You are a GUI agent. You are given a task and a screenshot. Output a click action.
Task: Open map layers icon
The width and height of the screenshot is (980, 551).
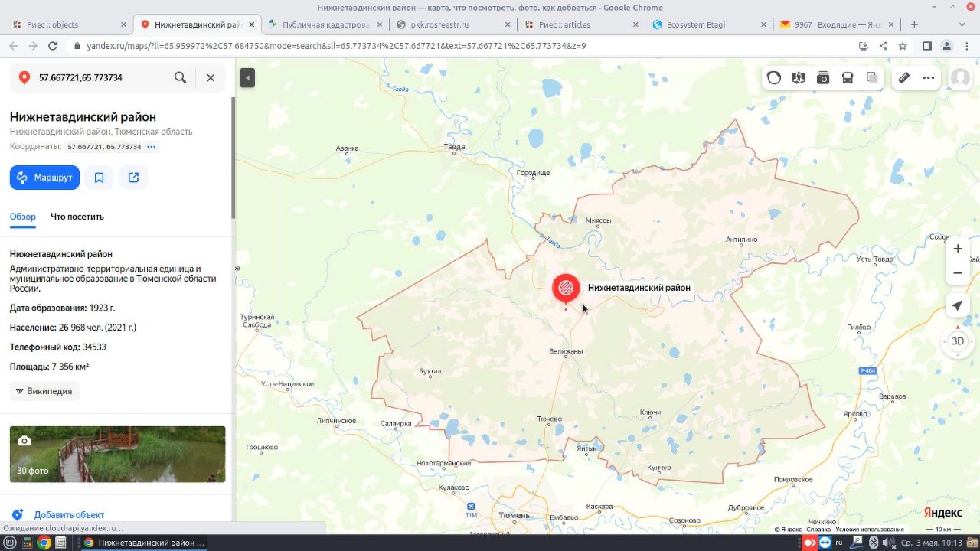pos(872,77)
